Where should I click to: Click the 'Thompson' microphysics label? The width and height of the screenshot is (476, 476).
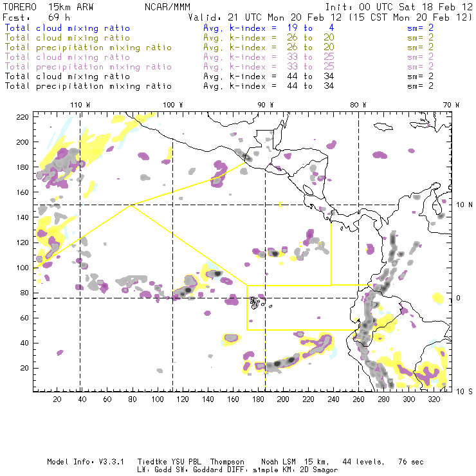(x=227, y=462)
